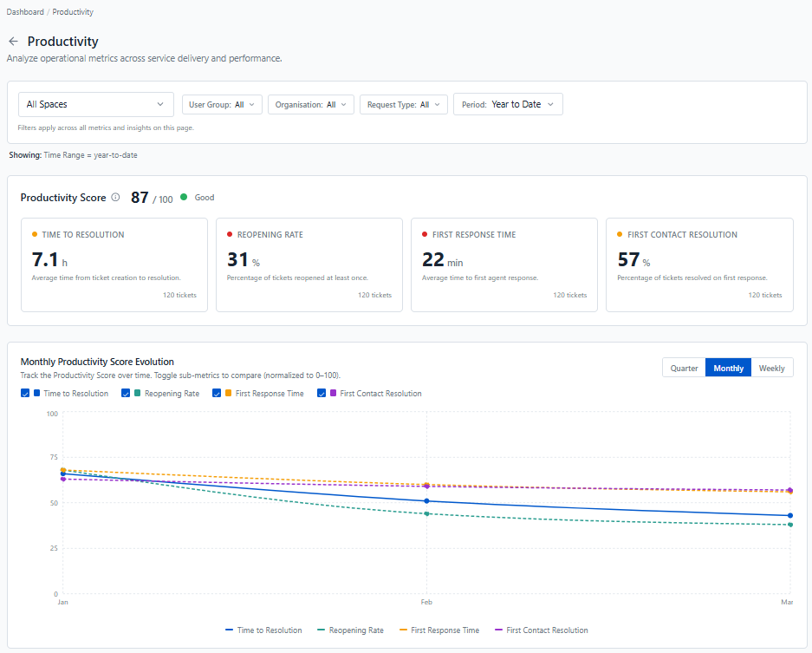The image size is (812, 653).
Task: Switch chart to the Quarter view
Action: coord(684,368)
